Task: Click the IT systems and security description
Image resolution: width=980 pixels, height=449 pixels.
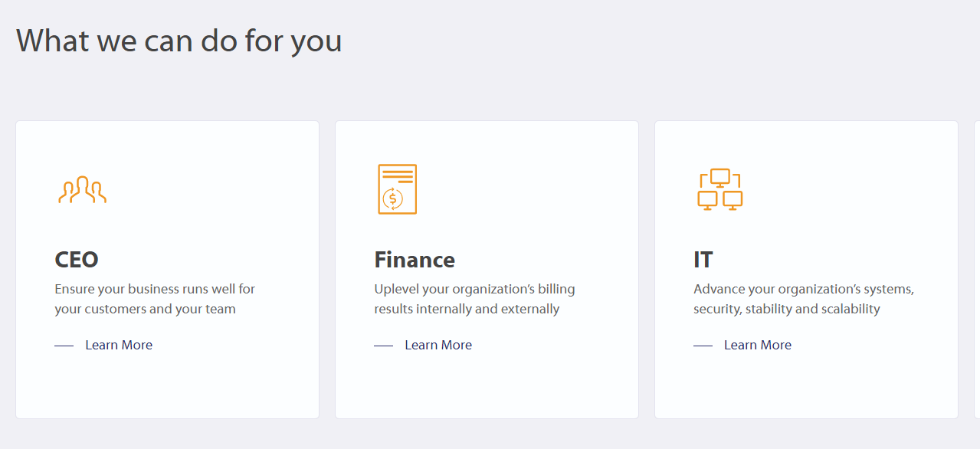Action: click(803, 299)
